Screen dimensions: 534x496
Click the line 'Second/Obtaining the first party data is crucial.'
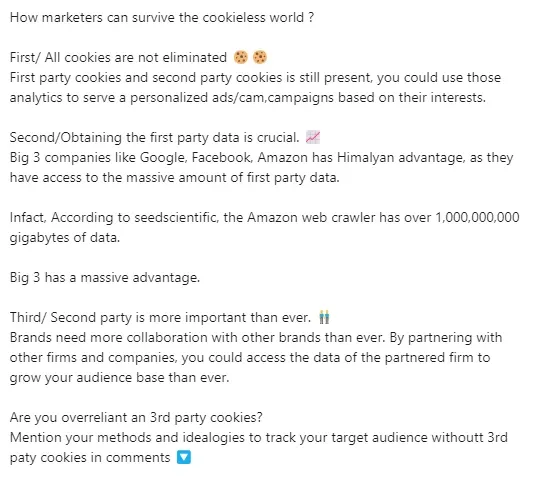pos(155,138)
